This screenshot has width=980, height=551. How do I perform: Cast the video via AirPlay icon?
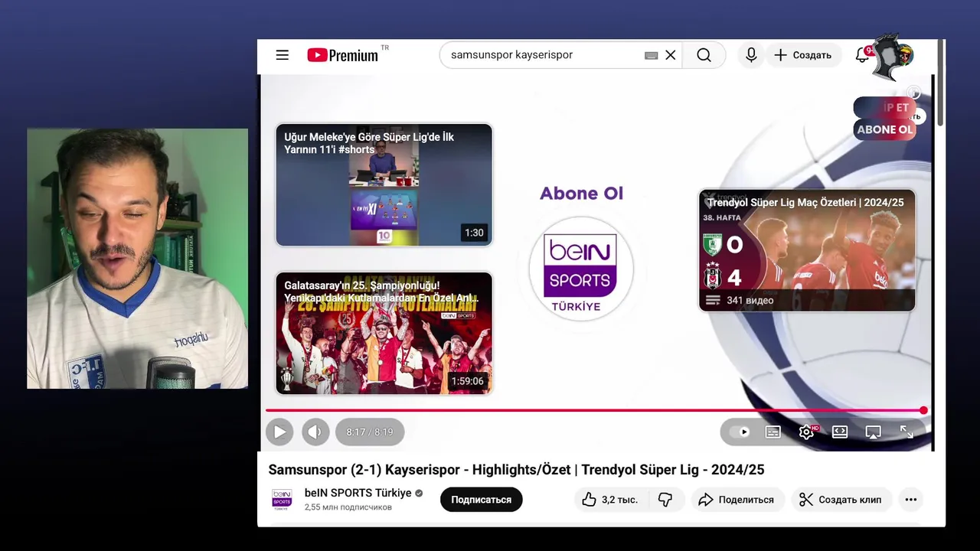tap(873, 432)
